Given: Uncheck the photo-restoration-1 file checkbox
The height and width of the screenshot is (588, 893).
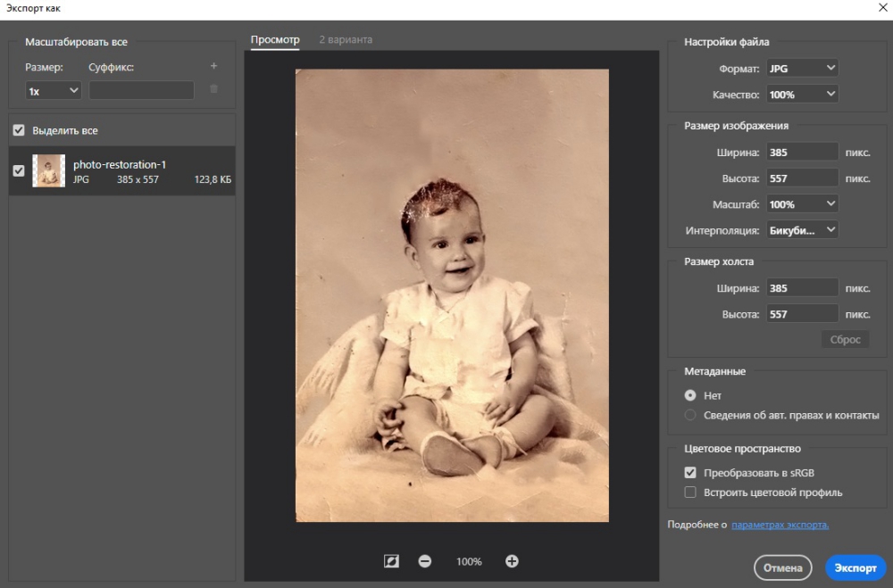Looking at the screenshot, I should click(x=19, y=170).
